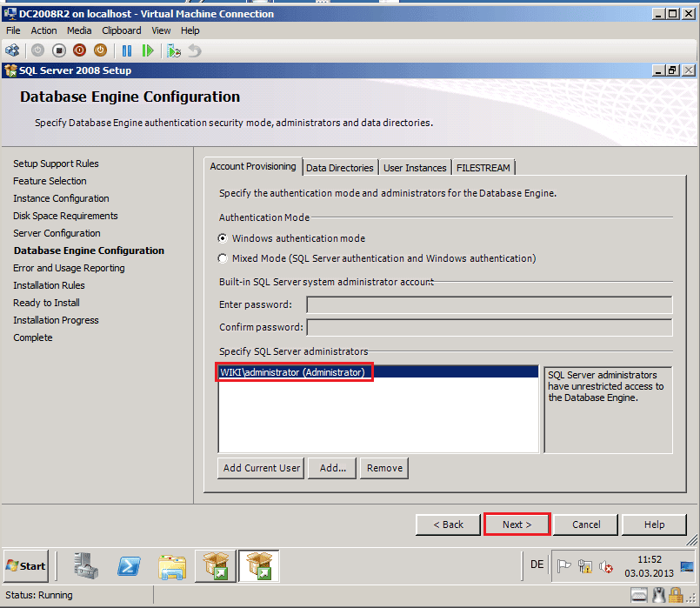Pause the virtual machine
Viewport: 700px width, 608px height.
click(127, 50)
